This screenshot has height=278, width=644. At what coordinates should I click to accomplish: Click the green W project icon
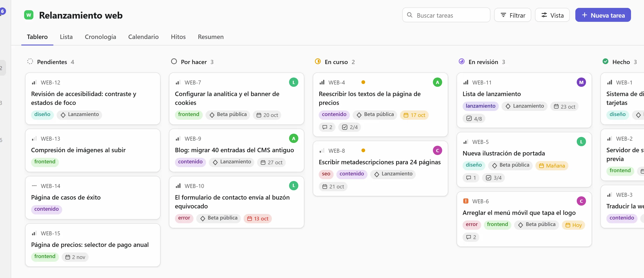point(29,15)
